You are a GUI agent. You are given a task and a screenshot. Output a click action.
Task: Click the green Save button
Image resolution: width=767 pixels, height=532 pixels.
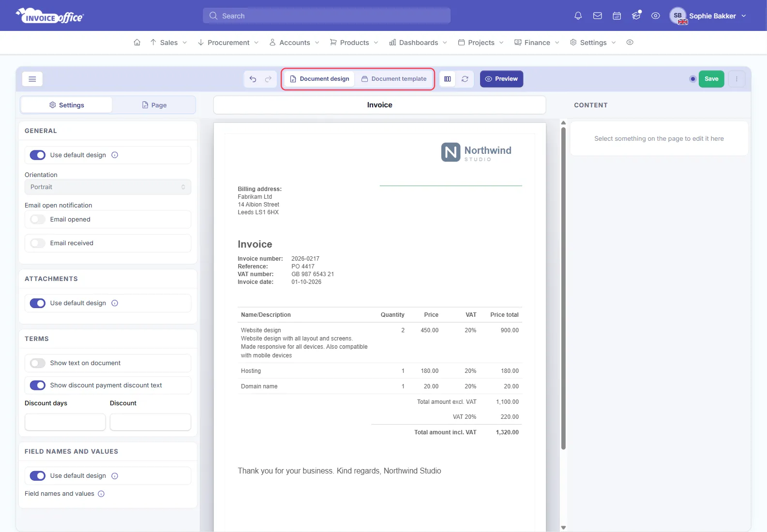pyautogui.click(x=711, y=79)
